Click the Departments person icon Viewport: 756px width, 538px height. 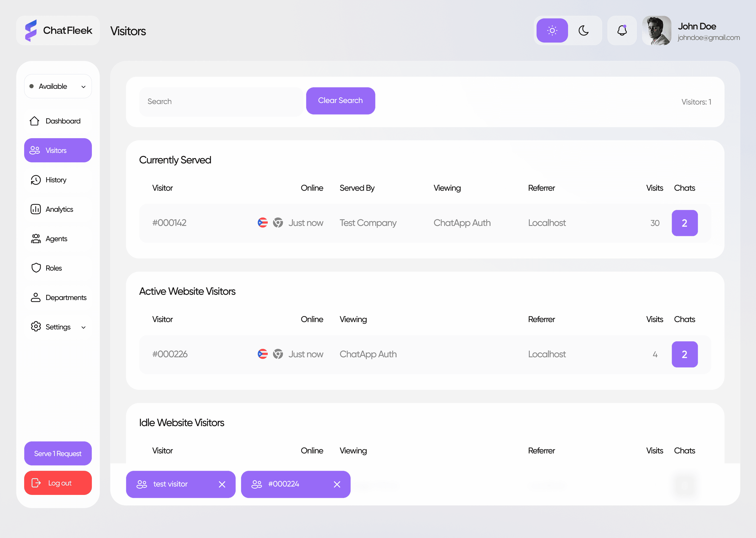pos(36,297)
